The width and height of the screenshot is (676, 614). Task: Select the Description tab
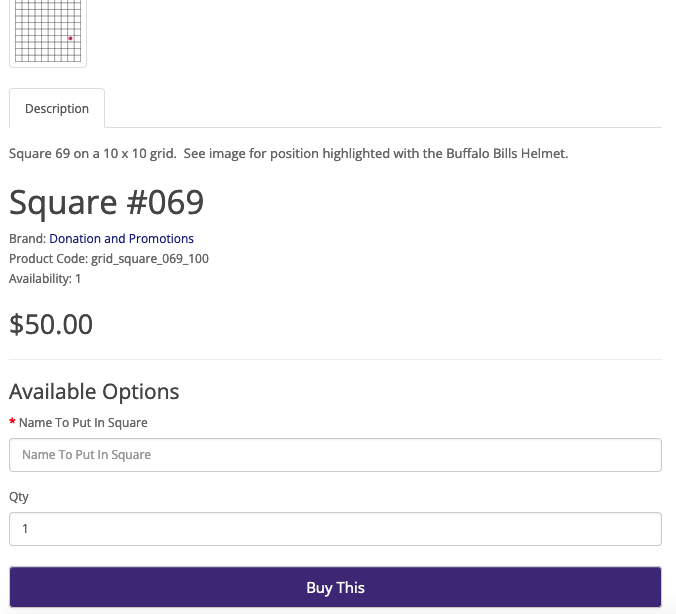click(57, 108)
